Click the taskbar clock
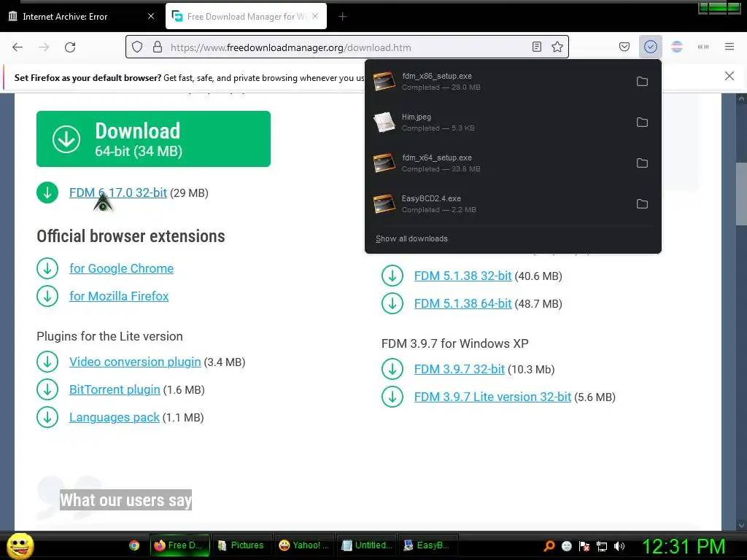 click(684, 546)
